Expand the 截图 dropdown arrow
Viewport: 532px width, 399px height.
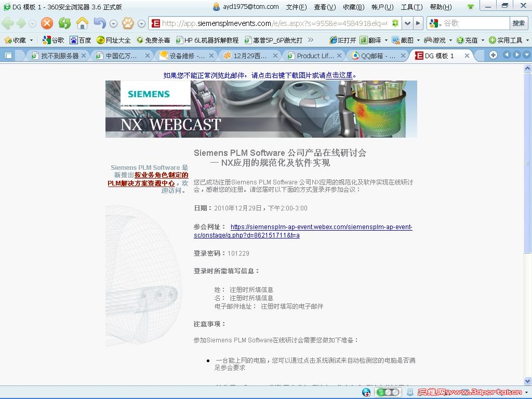[418, 40]
